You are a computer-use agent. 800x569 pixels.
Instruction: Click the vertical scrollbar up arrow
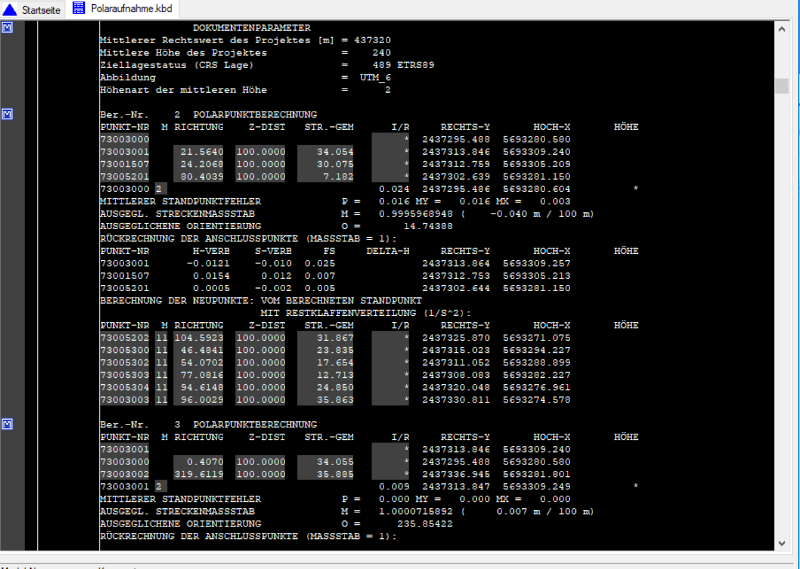tap(782, 28)
